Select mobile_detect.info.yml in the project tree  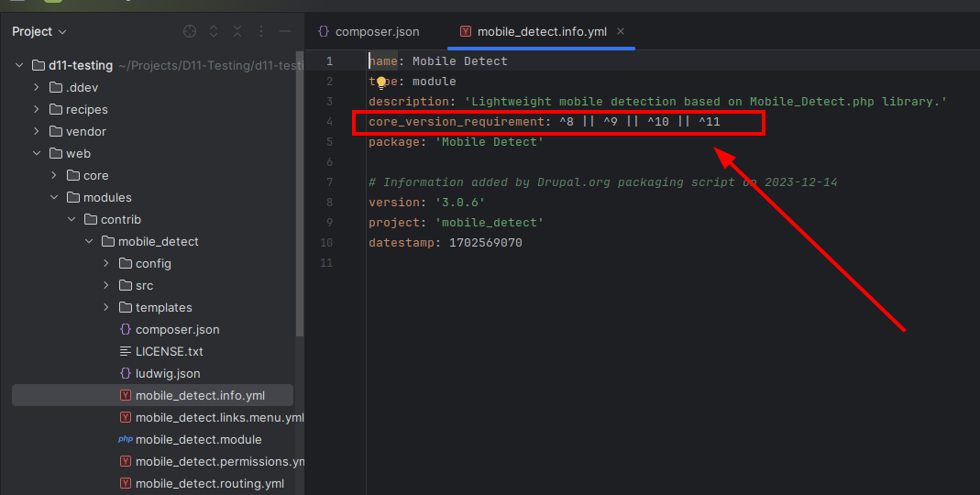pos(152,395)
